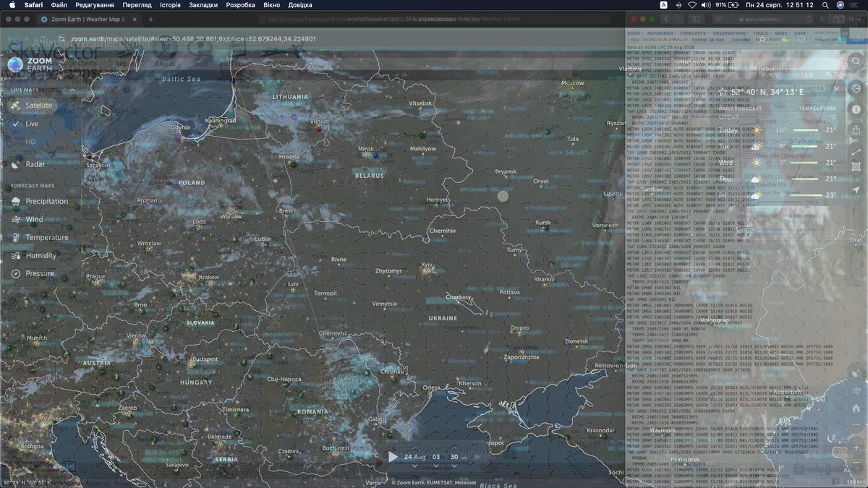Select the Fri forecast row
The image size is (868, 488).
[778, 195]
